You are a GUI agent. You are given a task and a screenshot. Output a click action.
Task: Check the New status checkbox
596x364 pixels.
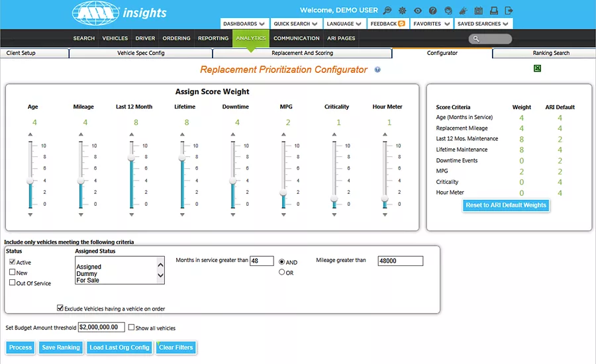coord(12,272)
